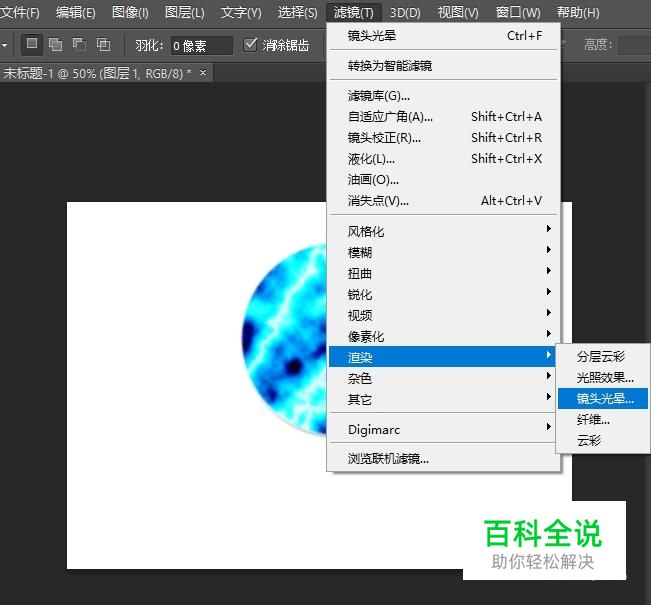Choose 浏览联机滤镜...
The height and width of the screenshot is (605, 651).
pos(443,459)
